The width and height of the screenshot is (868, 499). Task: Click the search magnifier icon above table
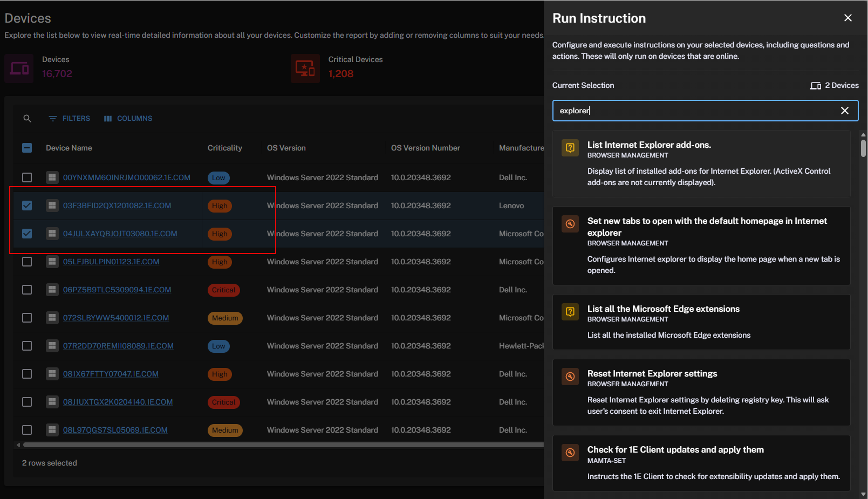point(27,119)
